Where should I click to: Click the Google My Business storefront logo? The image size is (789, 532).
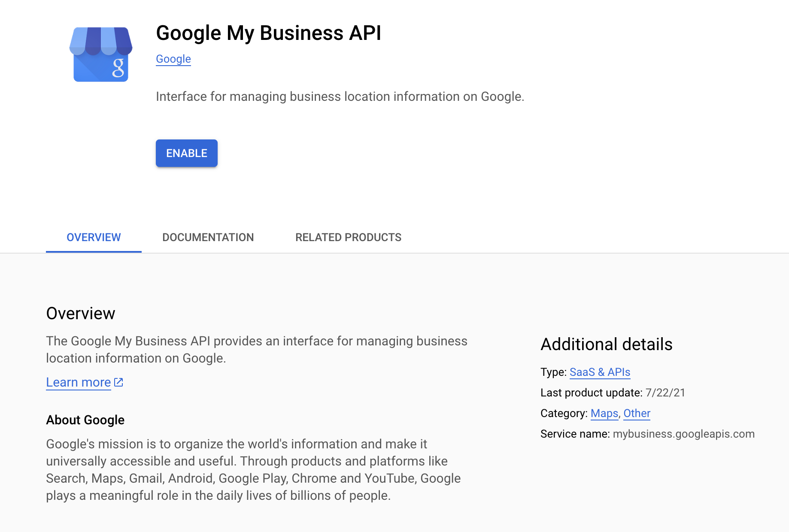[101, 54]
